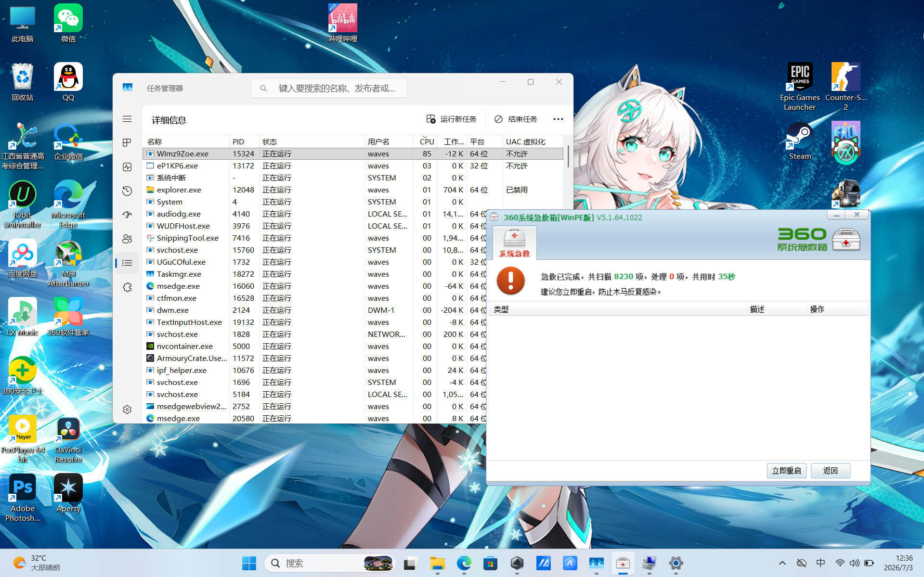Viewport: 924px width, 577px height.
Task: Click the 返回 button in 360 rescue
Action: tap(830, 471)
